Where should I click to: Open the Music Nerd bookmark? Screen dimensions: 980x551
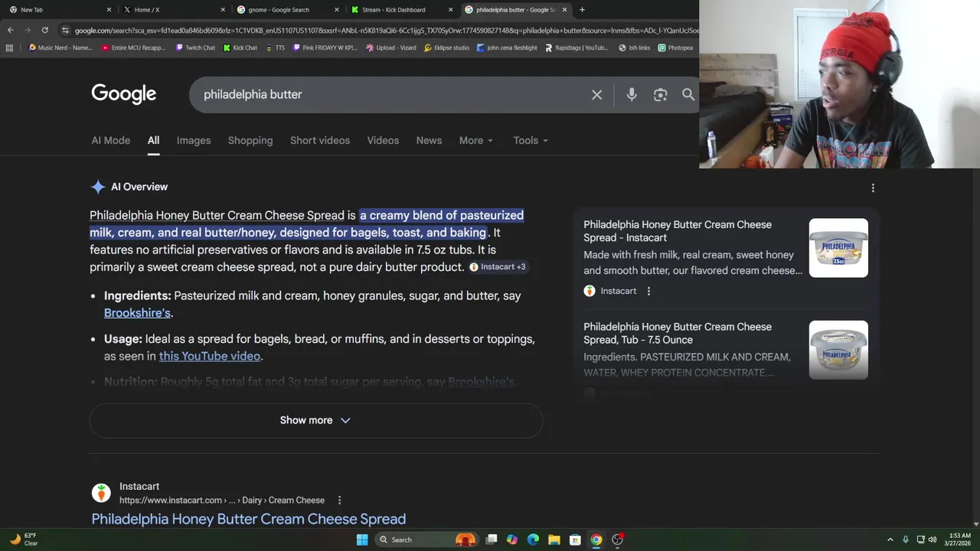pyautogui.click(x=60, y=47)
